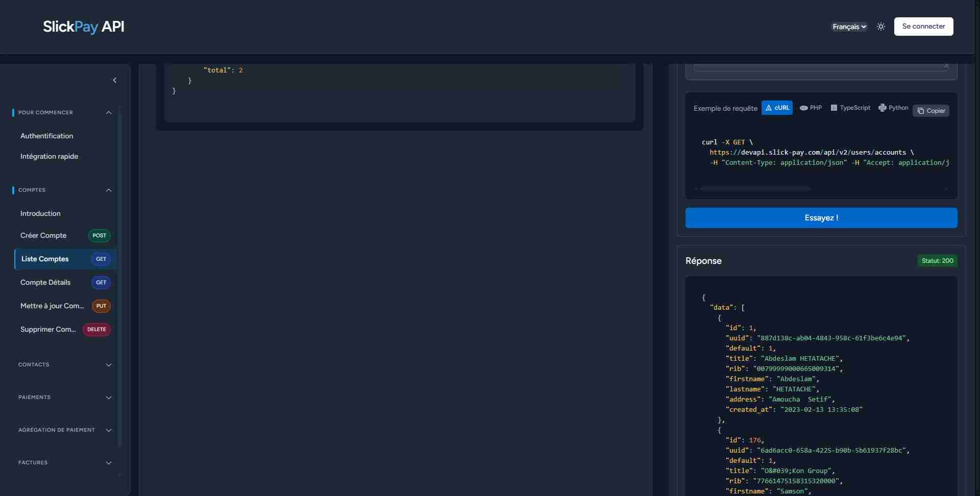Screen dimensions: 980x496
Task: Select the cURL request example tab
Action: (x=776, y=108)
